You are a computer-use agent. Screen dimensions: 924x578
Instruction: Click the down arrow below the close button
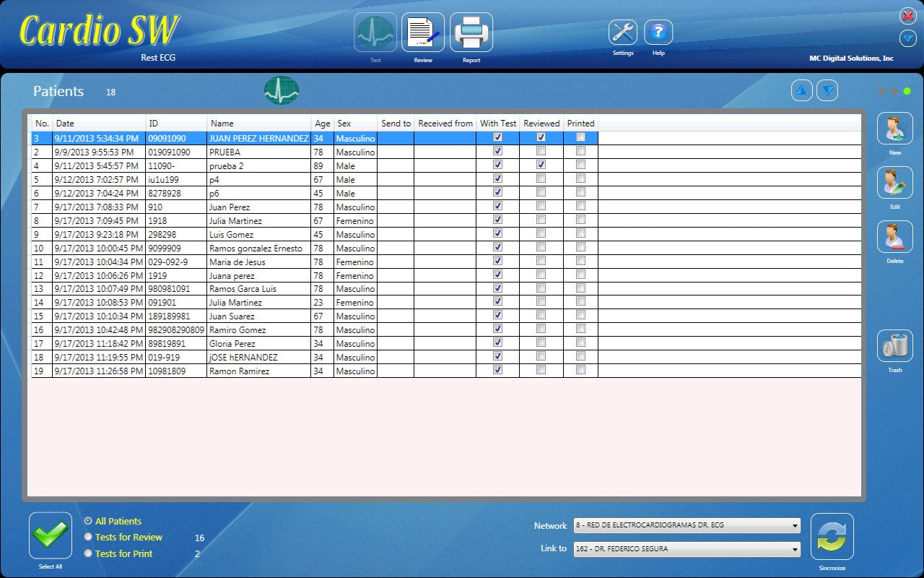(x=907, y=39)
